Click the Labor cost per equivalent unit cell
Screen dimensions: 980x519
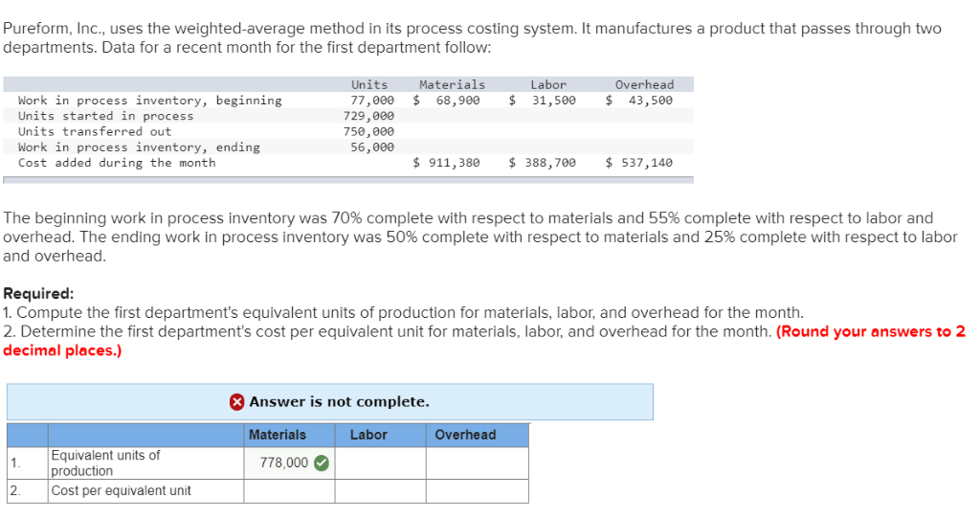(x=381, y=491)
